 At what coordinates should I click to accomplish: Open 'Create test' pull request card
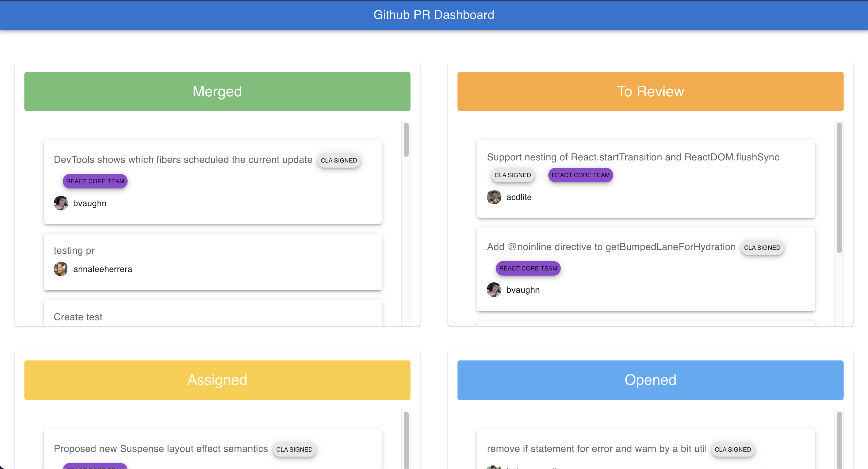click(78, 317)
